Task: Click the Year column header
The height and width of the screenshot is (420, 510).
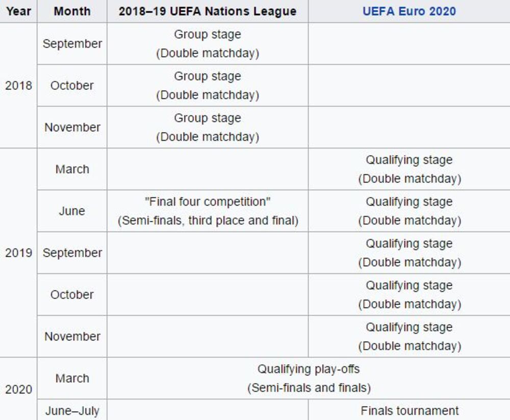Action: tap(18, 11)
